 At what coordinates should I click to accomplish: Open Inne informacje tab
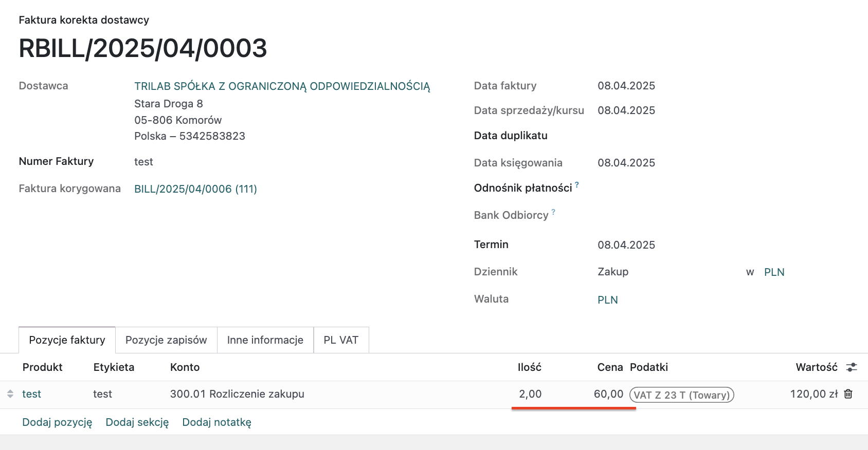tap(265, 340)
